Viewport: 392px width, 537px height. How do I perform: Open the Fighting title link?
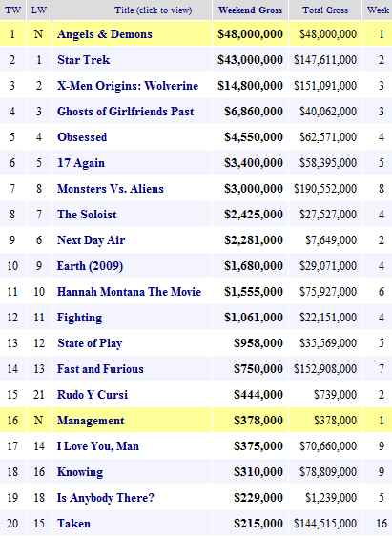(x=79, y=318)
